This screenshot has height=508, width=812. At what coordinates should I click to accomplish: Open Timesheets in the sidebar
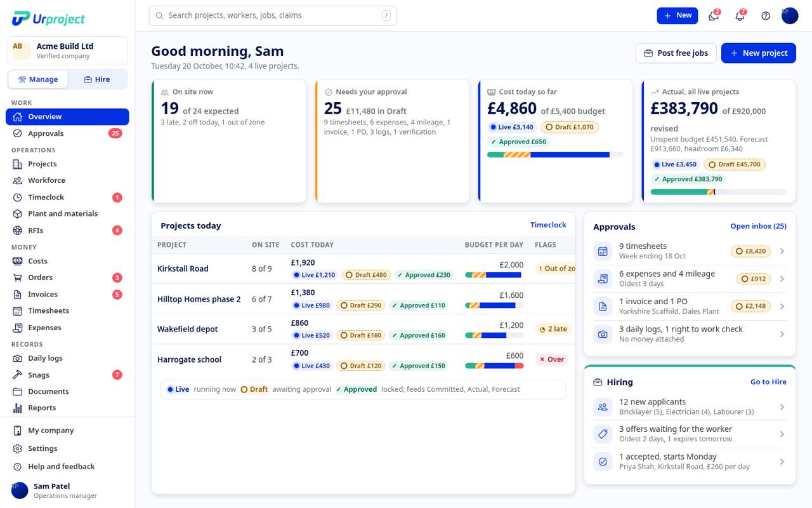67,311
